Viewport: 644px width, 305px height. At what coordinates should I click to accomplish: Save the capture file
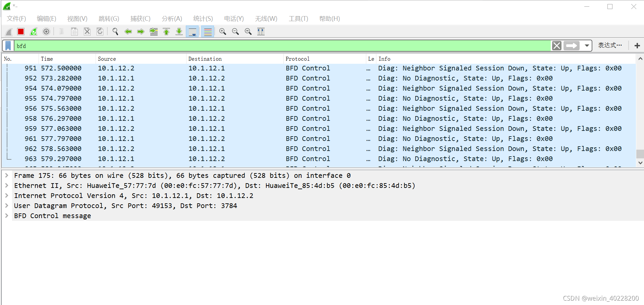tap(74, 32)
